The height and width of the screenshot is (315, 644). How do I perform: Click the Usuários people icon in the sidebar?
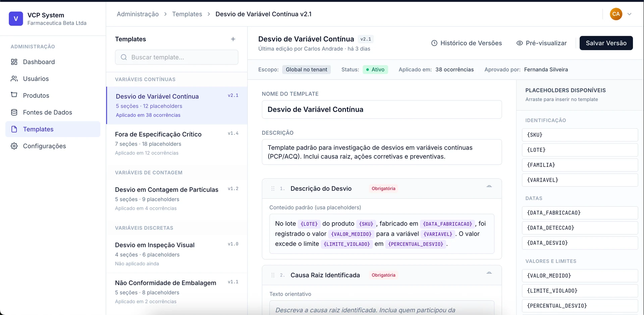click(14, 79)
